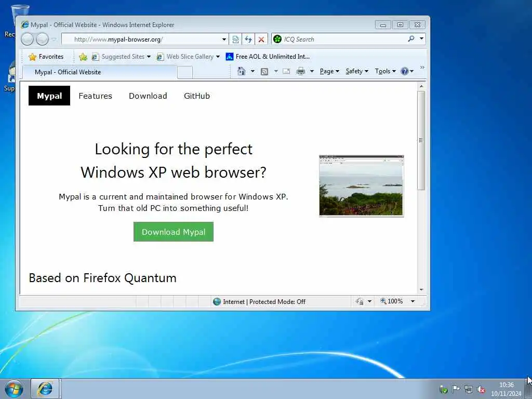The height and width of the screenshot is (399, 532).
Task: Open the recent pages arrow beside the Forward button
Action: tap(54, 39)
